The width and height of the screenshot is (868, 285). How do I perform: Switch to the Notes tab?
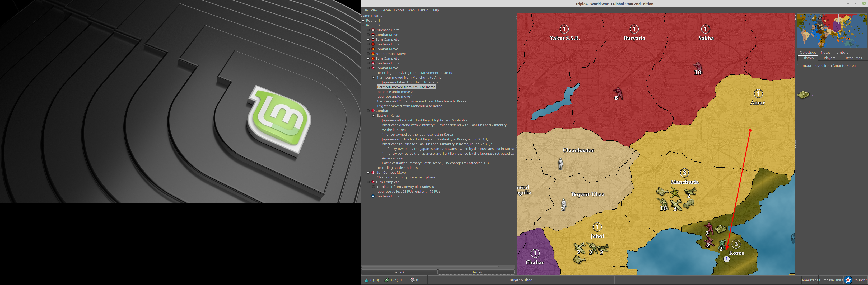point(825,53)
